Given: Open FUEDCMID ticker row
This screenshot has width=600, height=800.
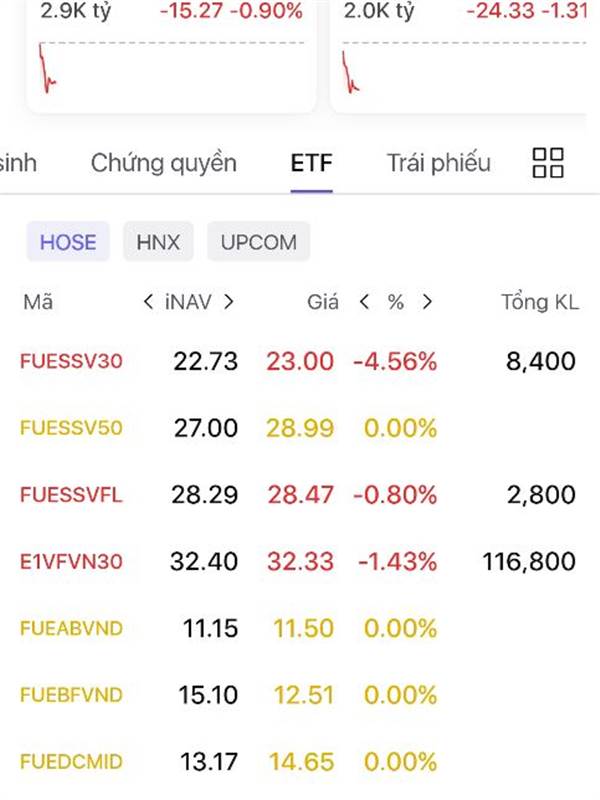Looking at the screenshot, I should pos(71,762).
